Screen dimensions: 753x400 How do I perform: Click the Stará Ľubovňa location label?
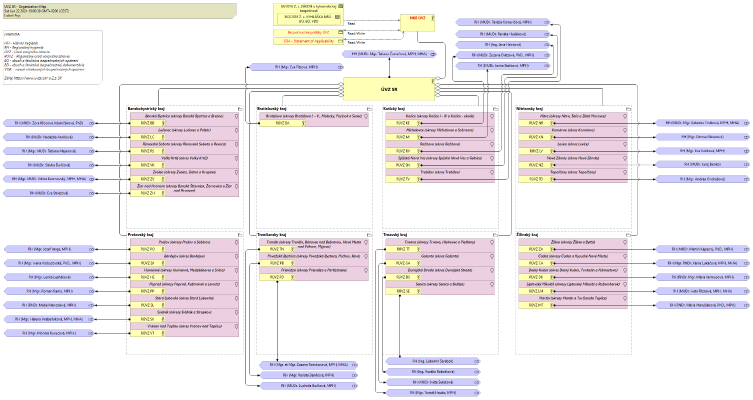pyautogui.click(x=184, y=298)
